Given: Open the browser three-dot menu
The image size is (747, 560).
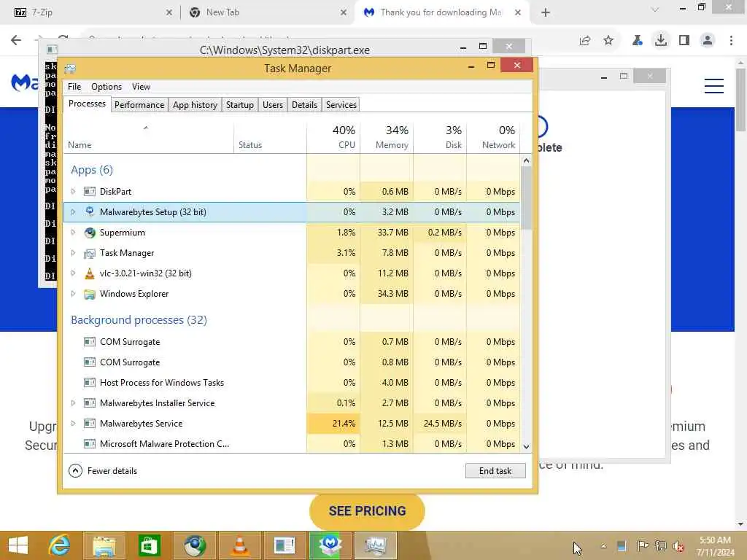Looking at the screenshot, I should click(731, 41).
